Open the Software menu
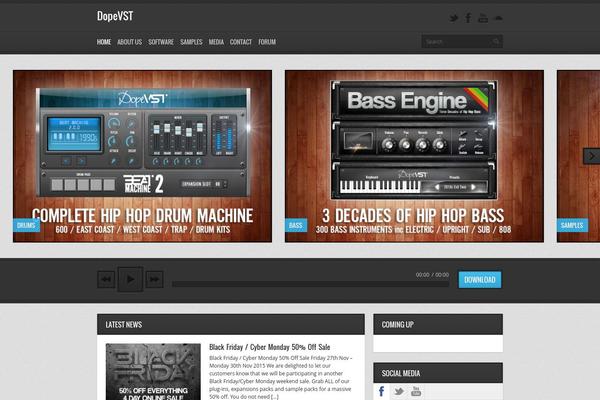The height and width of the screenshot is (400, 600). (x=161, y=42)
